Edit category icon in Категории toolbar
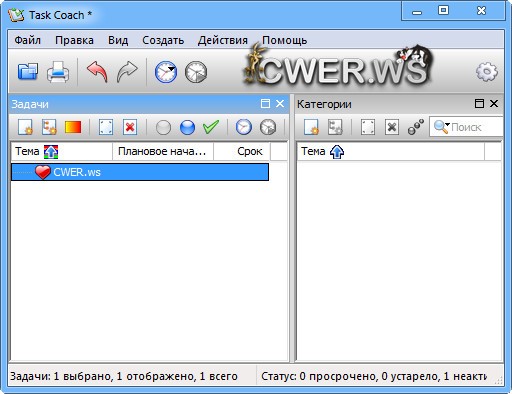The width and height of the screenshot is (512, 394). [368, 127]
